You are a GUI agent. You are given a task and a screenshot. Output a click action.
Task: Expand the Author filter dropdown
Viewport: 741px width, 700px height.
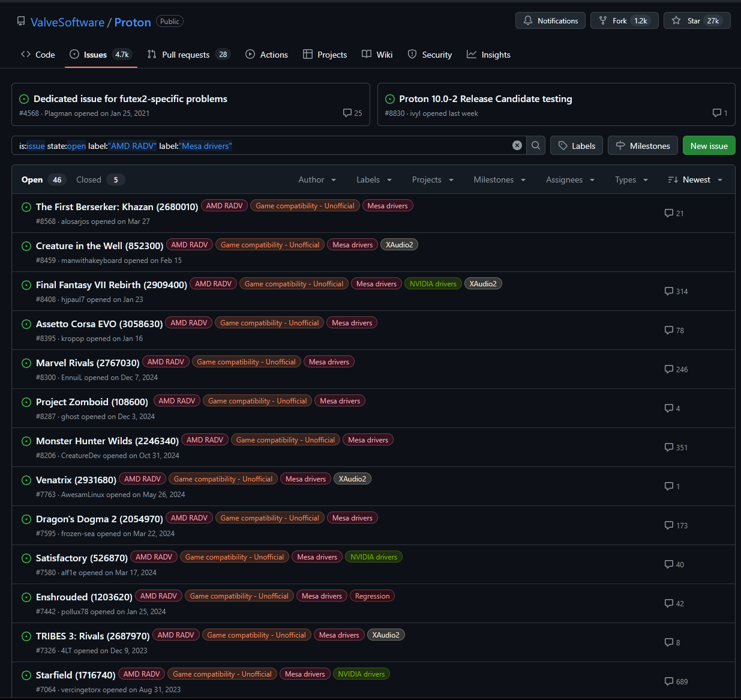(x=317, y=180)
